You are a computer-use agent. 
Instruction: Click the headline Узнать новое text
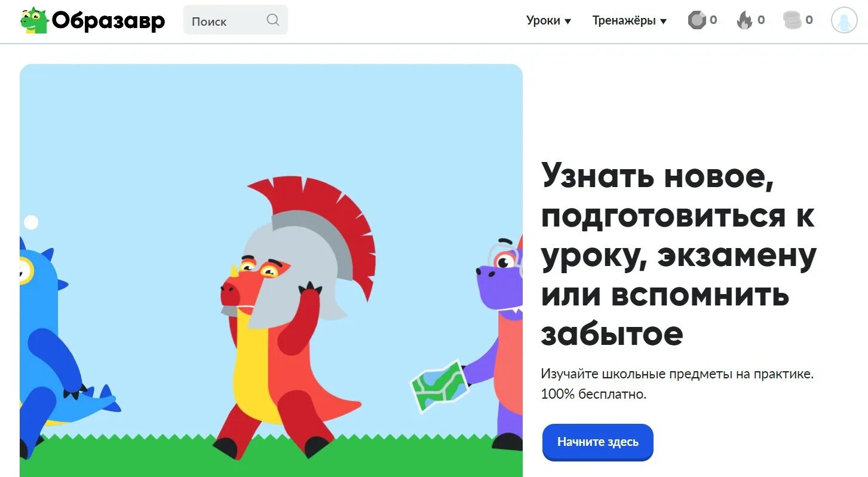(657, 176)
